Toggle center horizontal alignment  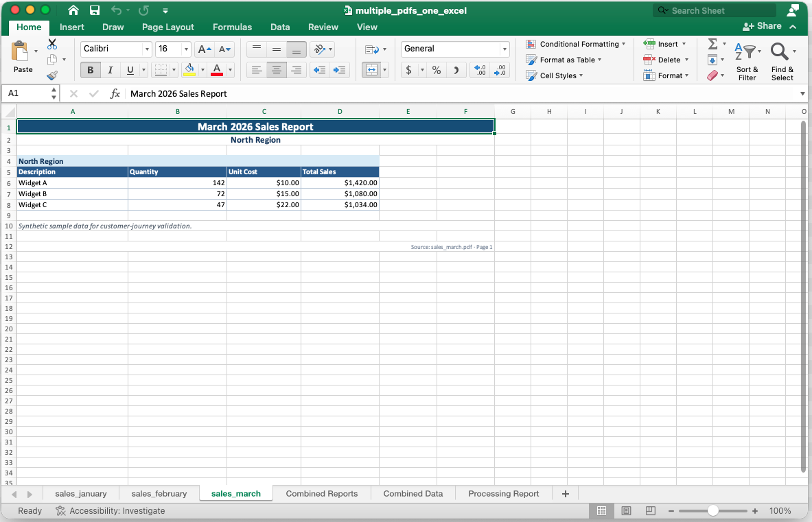(x=277, y=70)
